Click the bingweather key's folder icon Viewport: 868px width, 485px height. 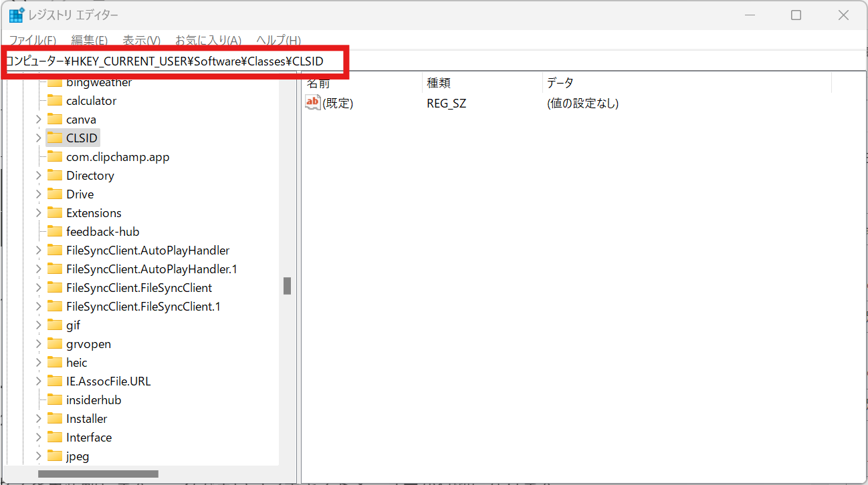(x=54, y=82)
